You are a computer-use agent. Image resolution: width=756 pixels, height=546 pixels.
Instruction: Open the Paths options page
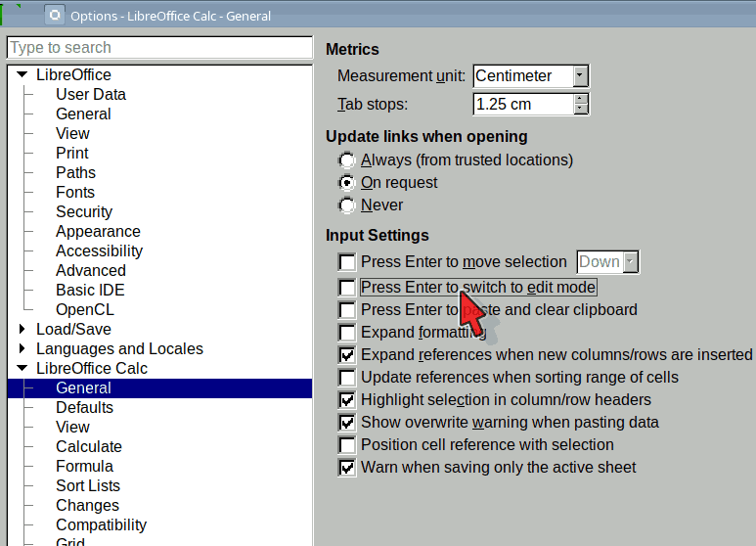click(75, 172)
